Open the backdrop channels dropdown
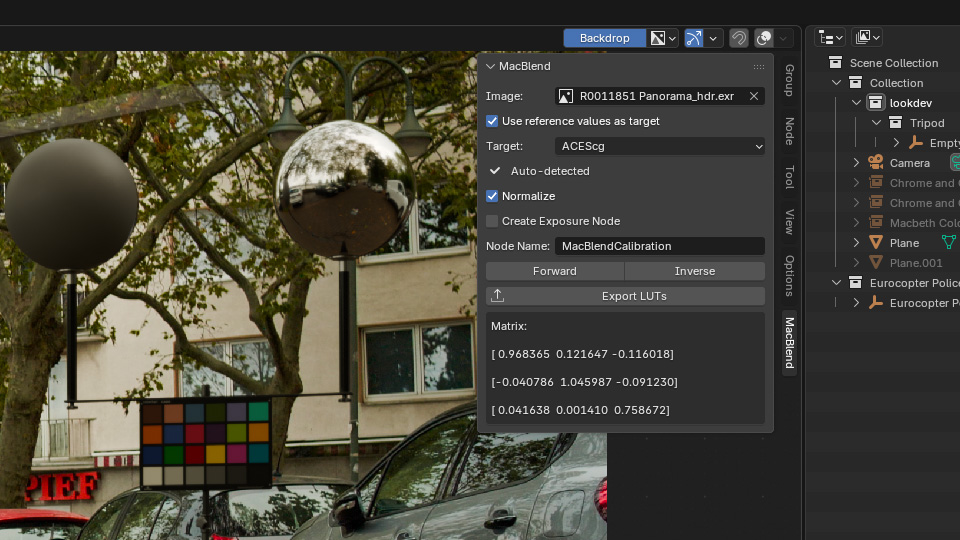This screenshot has height=540, width=960. (663, 38)
